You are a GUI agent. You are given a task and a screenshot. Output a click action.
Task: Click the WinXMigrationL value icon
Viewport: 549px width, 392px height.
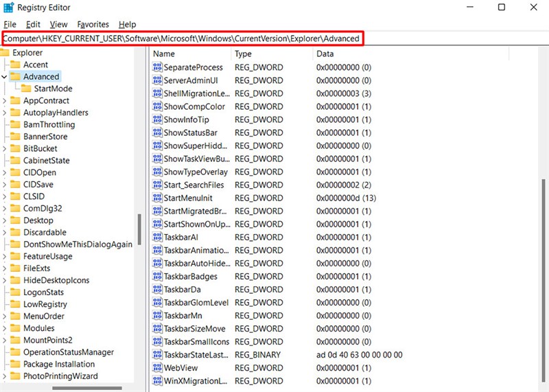[157, 381]
